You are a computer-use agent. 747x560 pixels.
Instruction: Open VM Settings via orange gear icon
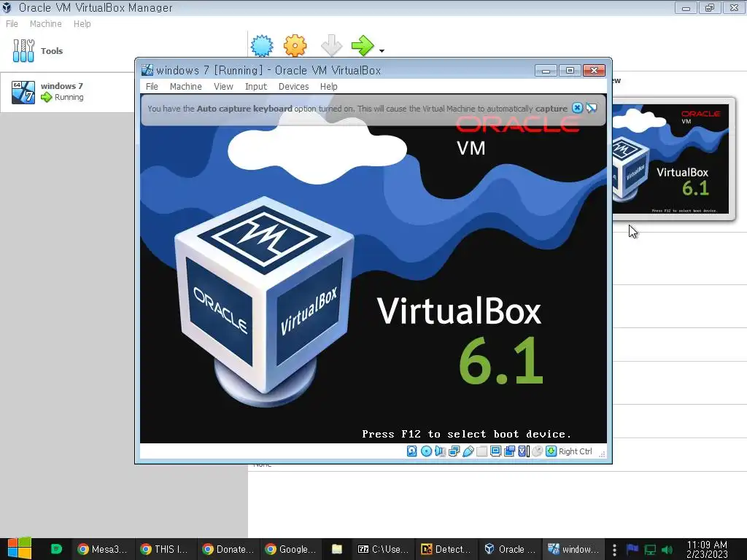295,46
